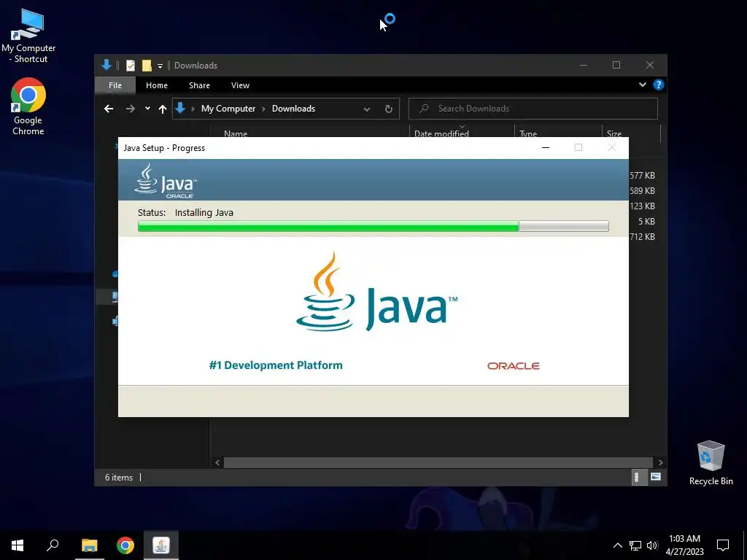
Task: Select the Java installer taskbar icon
Action: point(161,545)
